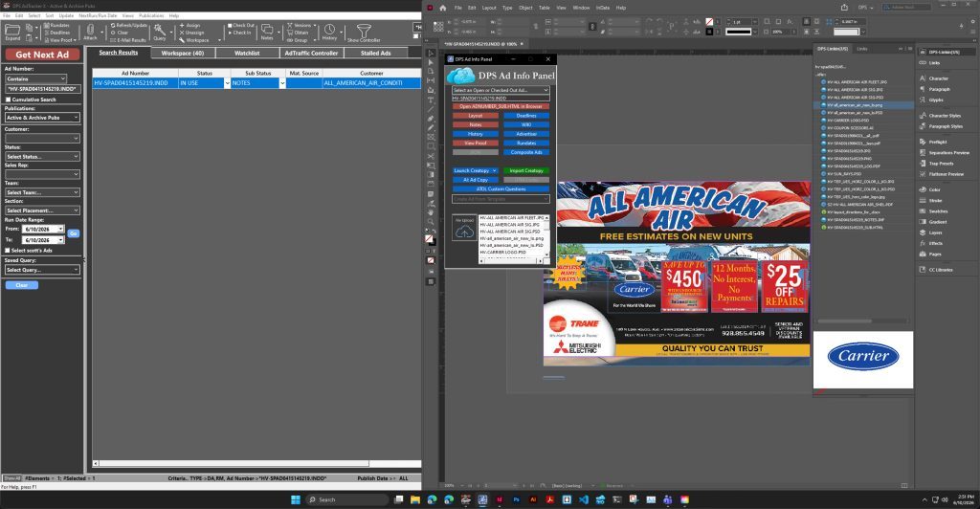980x509 pixels.
Task: Open the Launch Creatopy dropdown button
Action: pyautogui.click(x=476, y=170)
